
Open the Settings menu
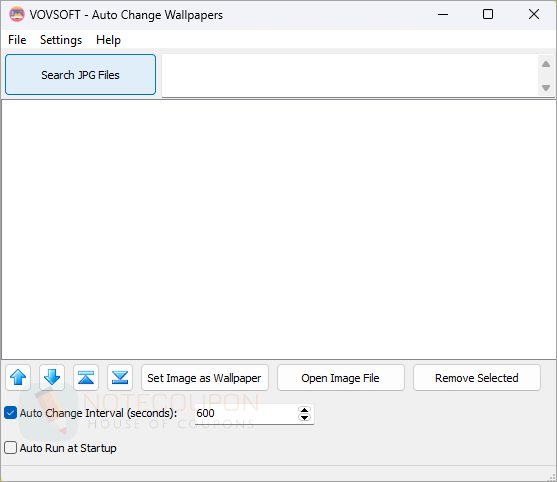tap(61, 40)
